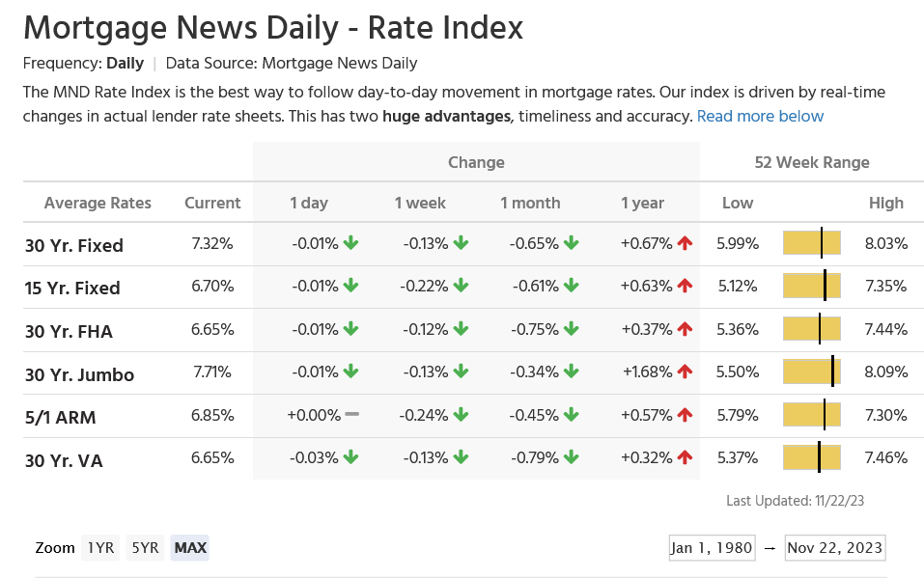Select the MAX zoom option
The image size is (924, 578).
[x=190, y=548]
